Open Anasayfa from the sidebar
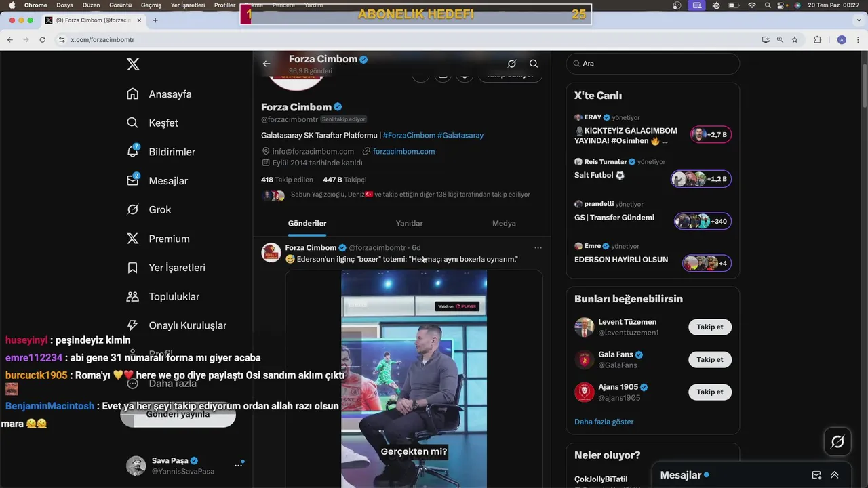The width and height of the screenshot is (868, 488). (x=159, y=94)
